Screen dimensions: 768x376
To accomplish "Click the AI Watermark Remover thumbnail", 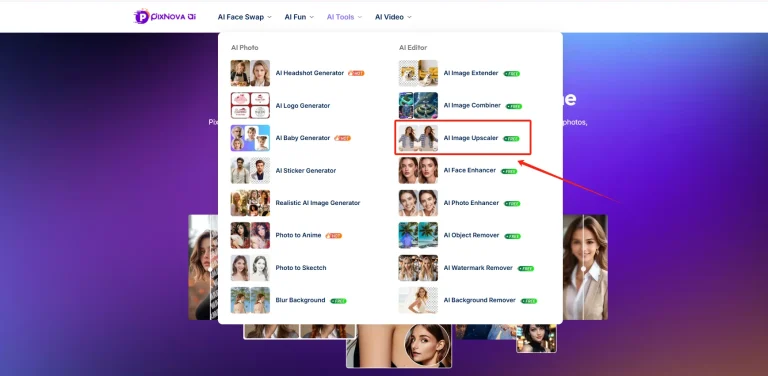I will click(x=418, y=268).
